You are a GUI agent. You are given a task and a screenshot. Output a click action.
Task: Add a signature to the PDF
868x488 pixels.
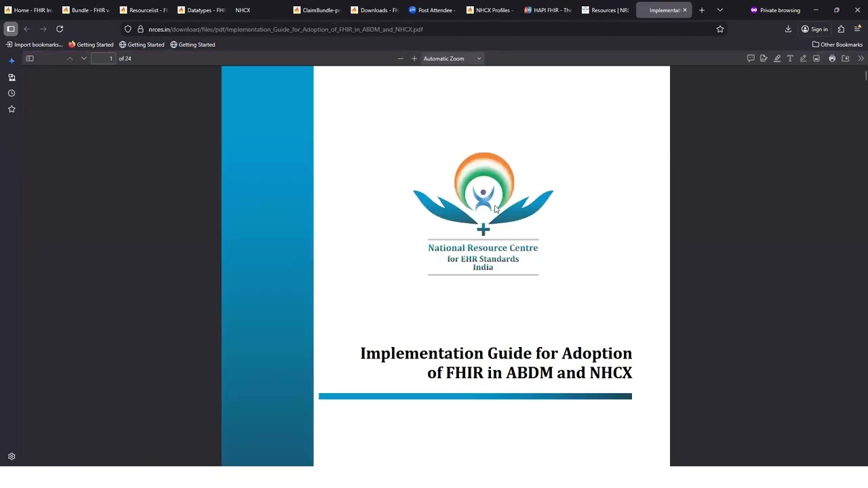click(764, 58)
